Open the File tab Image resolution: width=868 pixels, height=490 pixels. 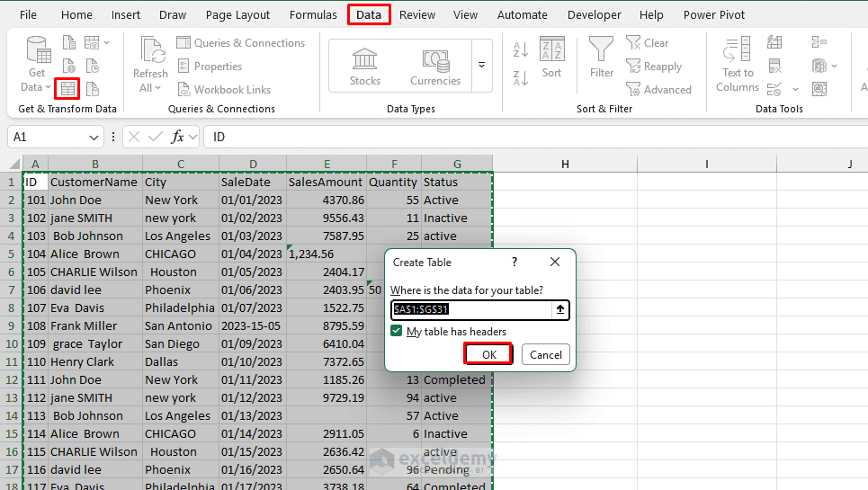click(x=28, y=15)
